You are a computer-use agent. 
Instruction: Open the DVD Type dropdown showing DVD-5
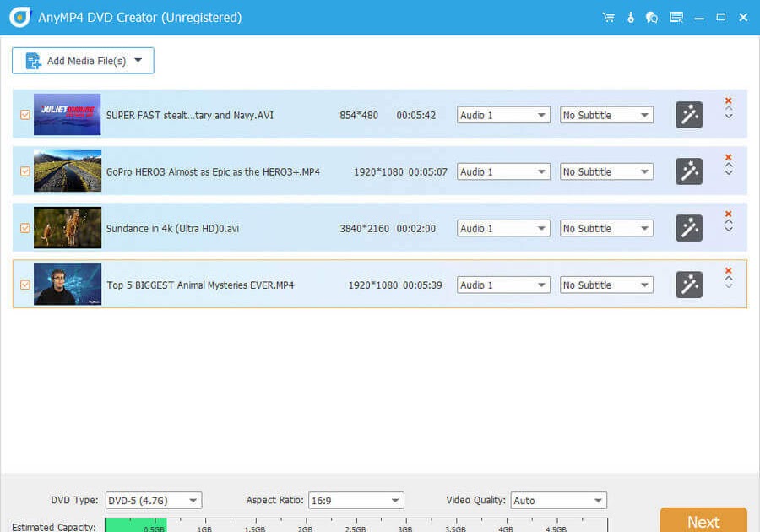[x=153, y=501]
